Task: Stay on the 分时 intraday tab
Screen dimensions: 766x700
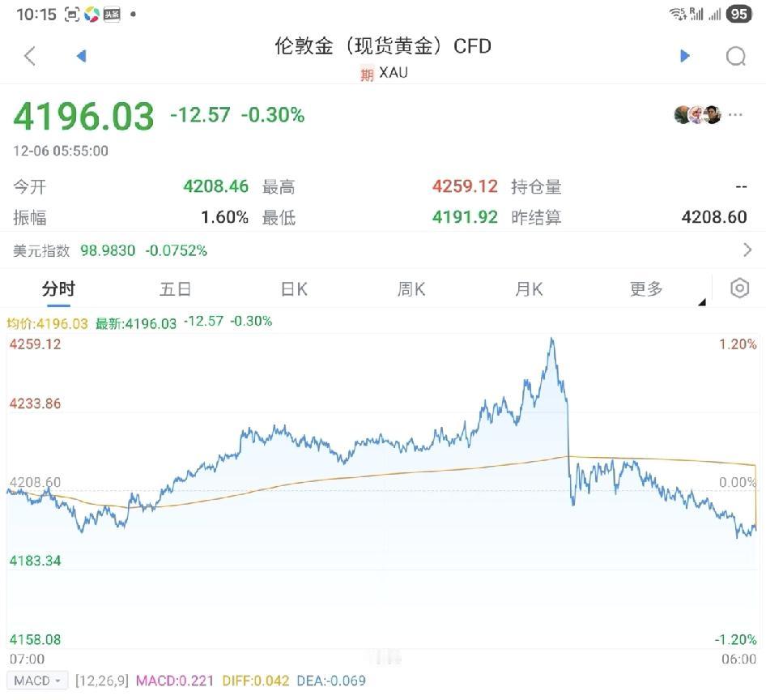Action: [58, 288]
